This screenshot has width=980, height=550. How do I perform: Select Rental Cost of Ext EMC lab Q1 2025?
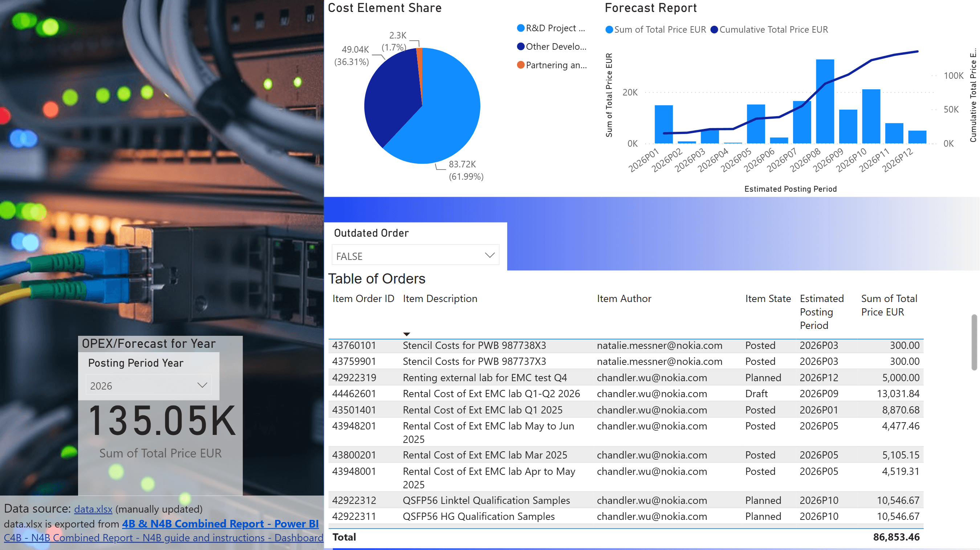[x=483, y=410]
